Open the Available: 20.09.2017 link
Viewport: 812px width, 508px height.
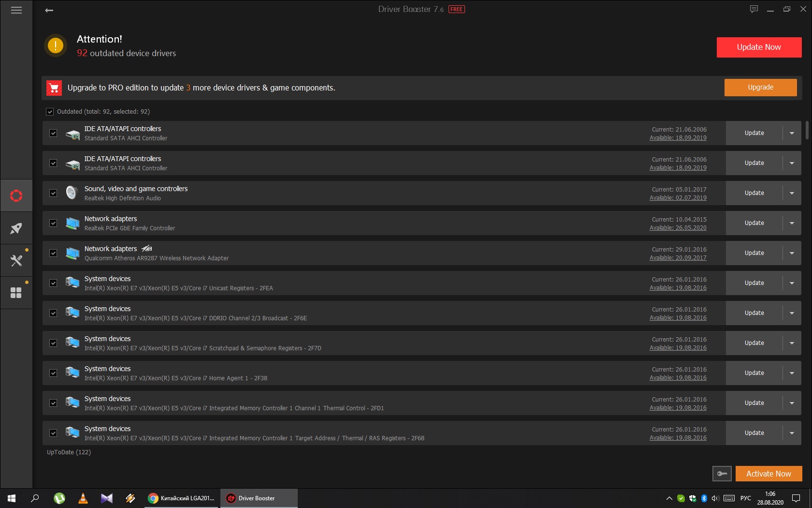tap(678, 258)
